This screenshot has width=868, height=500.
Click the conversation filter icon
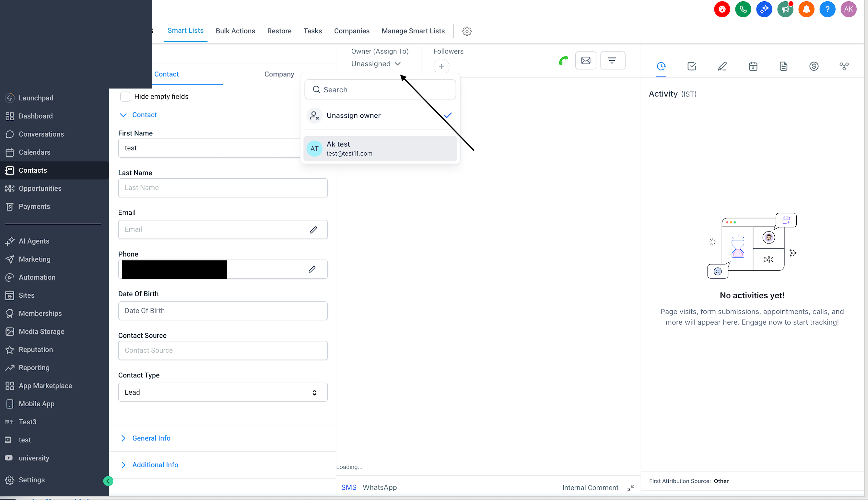pos(612,60)
